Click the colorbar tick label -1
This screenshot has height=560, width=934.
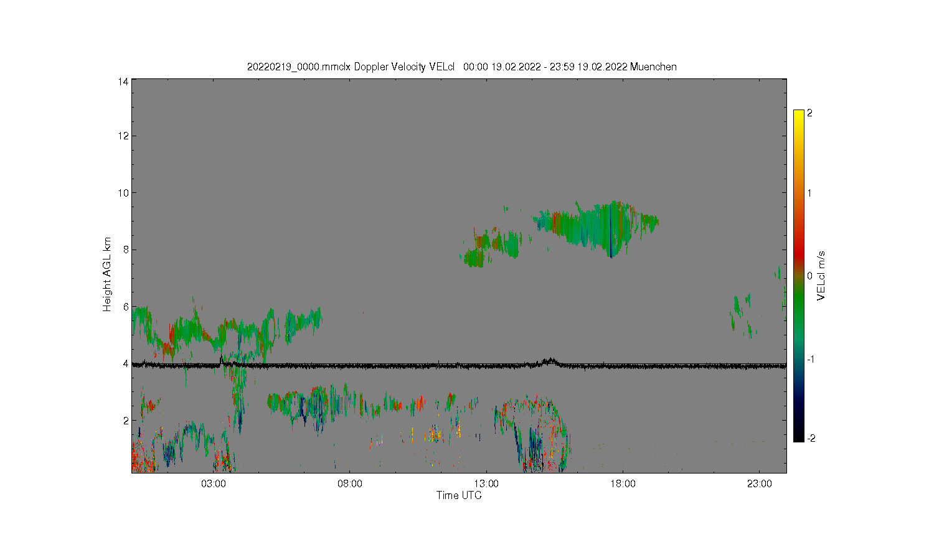point(810,359)
